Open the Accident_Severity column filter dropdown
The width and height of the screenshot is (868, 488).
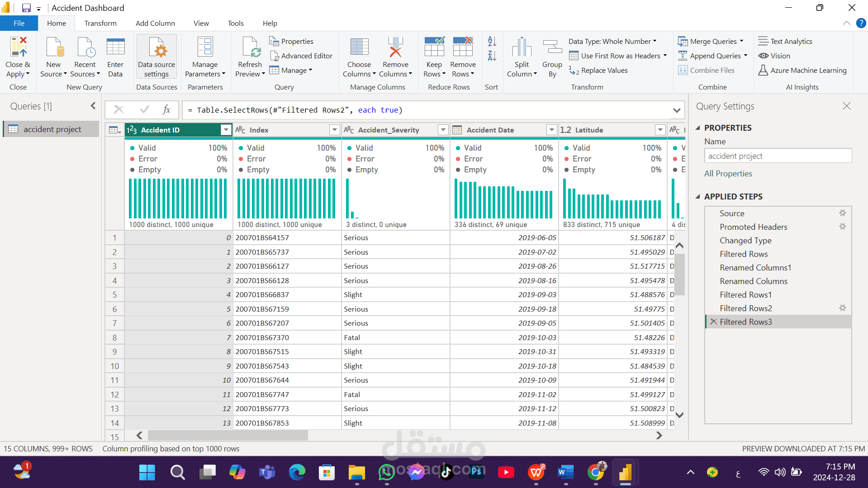[x=443, y=130]
